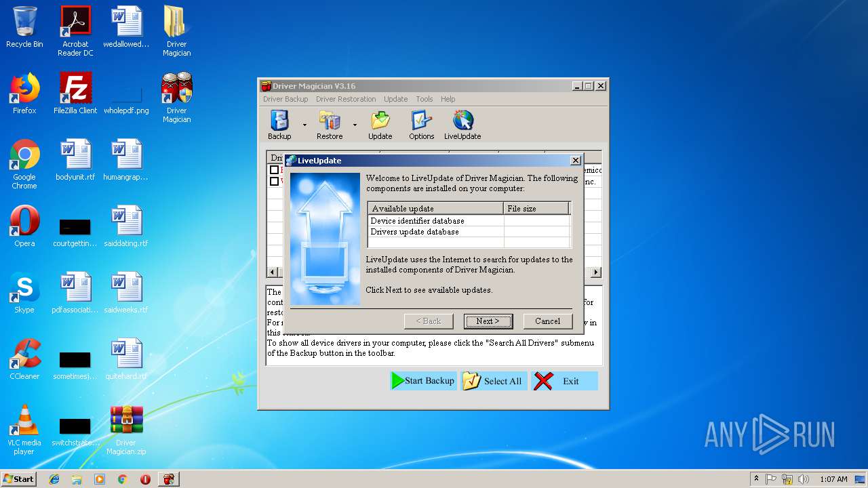
Task: Select the Driver Magician folder icon
Action: point(176,31)
